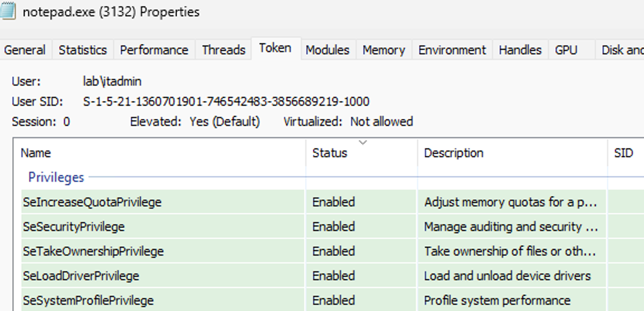Switch to the Threads tab

(224, 50)
